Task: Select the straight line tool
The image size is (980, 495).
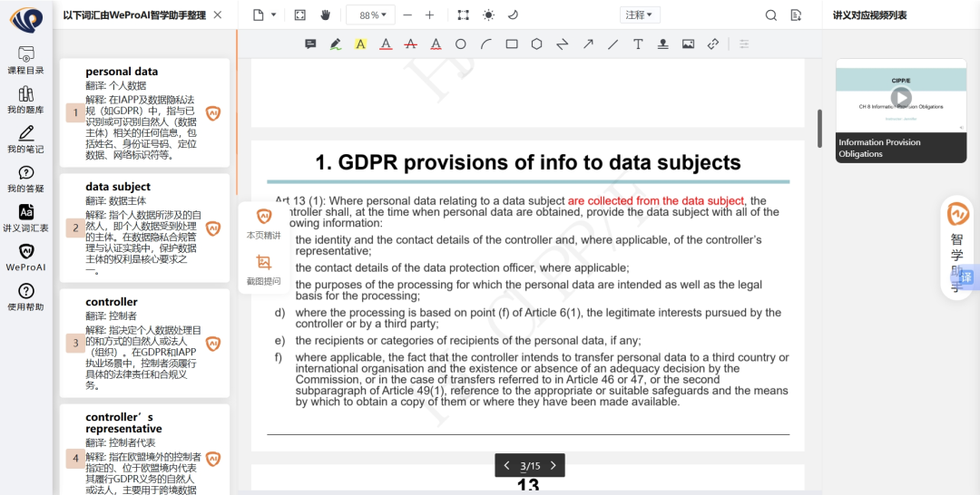Action: point(613,44)
